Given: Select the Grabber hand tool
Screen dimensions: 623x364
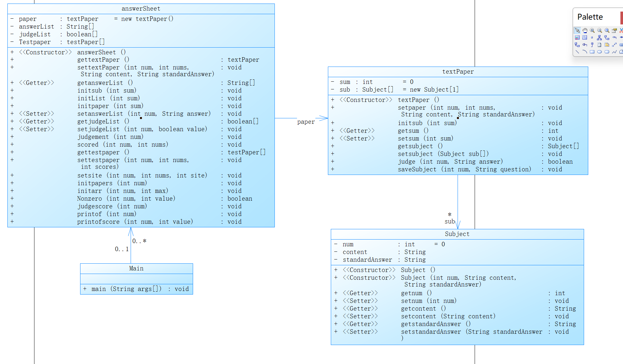Looking at the screenshot, I should [x=585, y=30].
